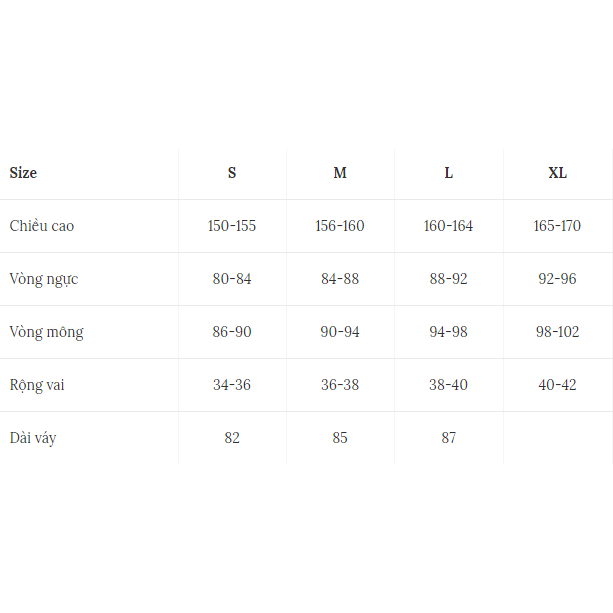Click the Vòng mông row label
The image size is (613, 613).
[47, 332]
